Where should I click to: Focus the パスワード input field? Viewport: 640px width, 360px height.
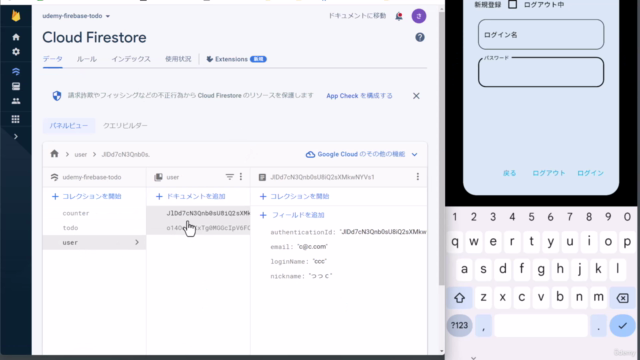pyautogui.click(x=541, y=72)
